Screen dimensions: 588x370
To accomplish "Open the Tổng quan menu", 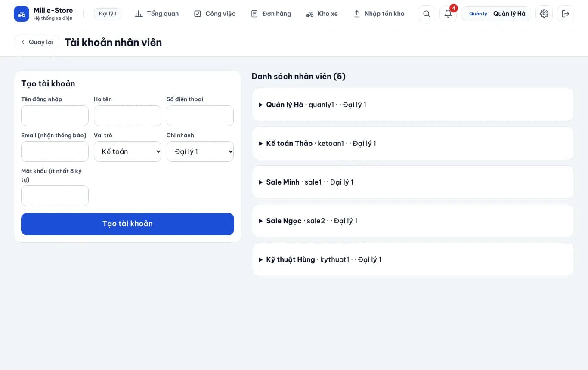I will [157, 14].
